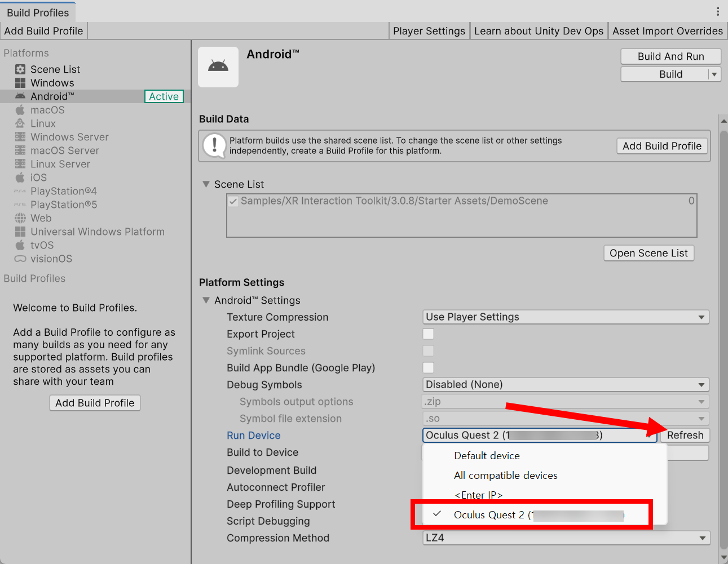Switch to the Build Profiles tab
This screenshot has height=564, width=728.
[38, 12]
